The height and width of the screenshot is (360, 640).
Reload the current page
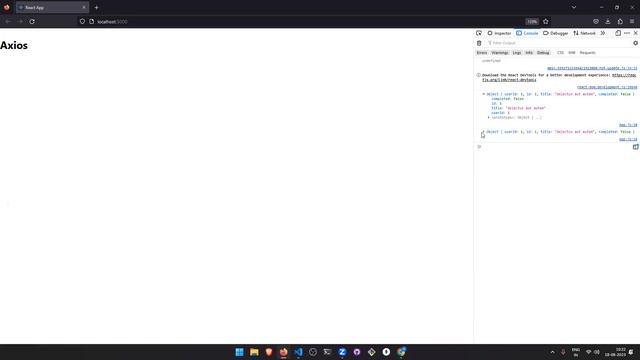(32, 21)
